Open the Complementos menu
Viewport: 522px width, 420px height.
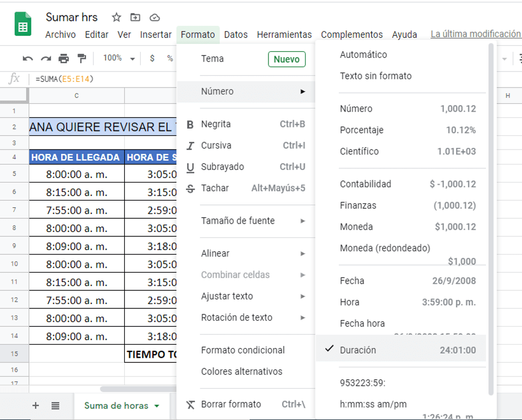coord(352,35)
